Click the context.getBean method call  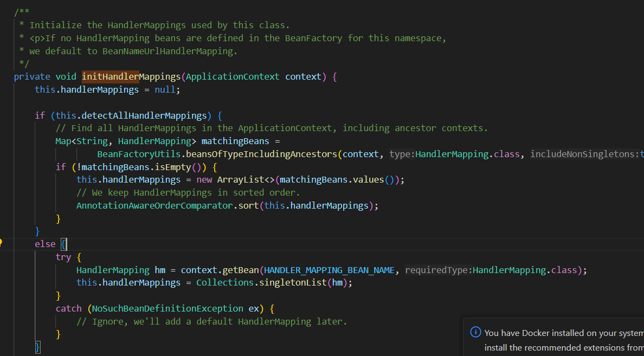pyautogui.click(x=220, y=270)
